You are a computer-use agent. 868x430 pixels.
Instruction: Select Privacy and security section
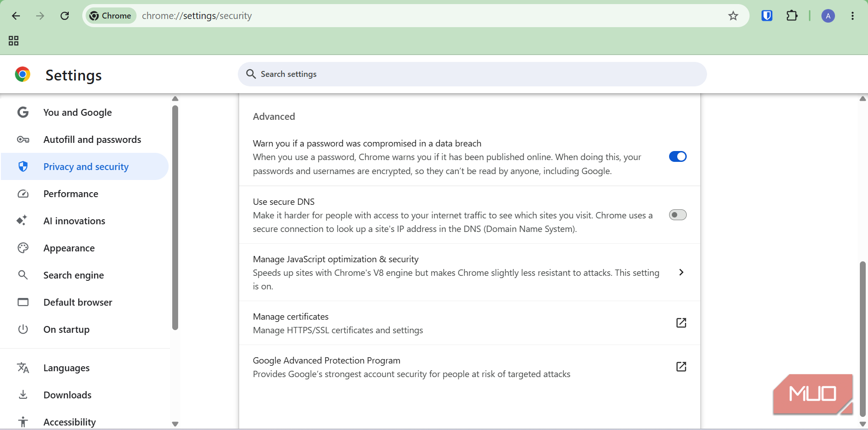pos(85,166)
